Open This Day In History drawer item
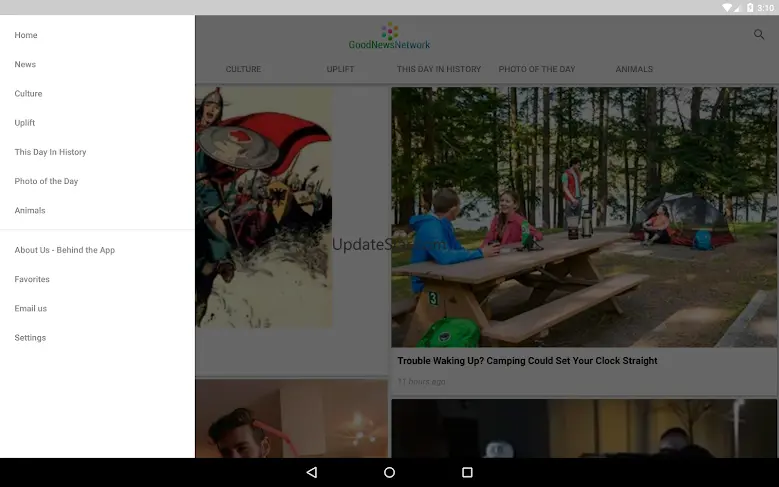Viewport: 779px width, 487px height. click(50, 152)
